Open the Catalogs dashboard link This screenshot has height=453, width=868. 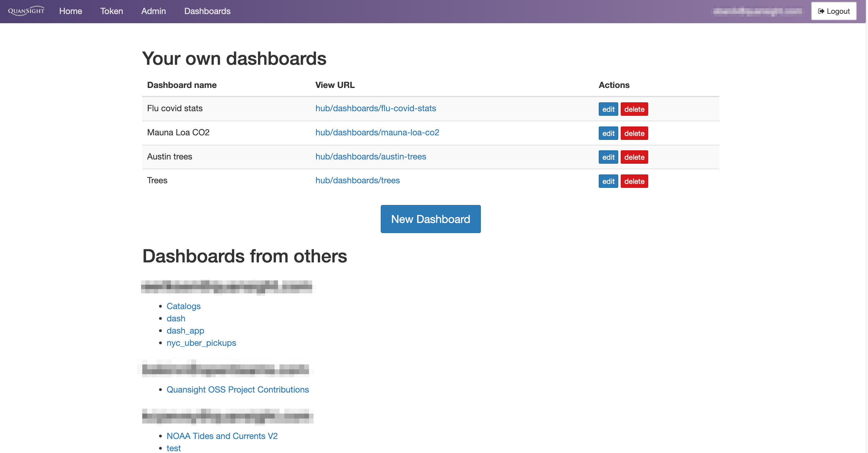pyautogui.click(x=183, y=306)
